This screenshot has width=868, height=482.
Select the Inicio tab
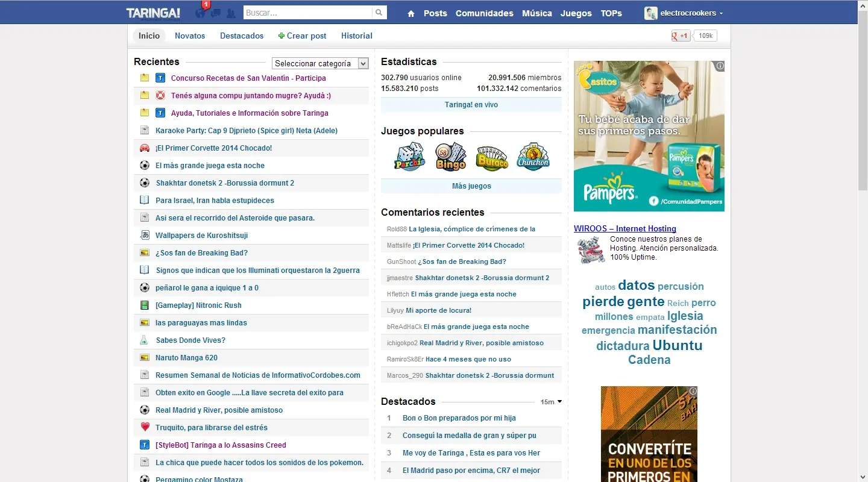[149, 36]
